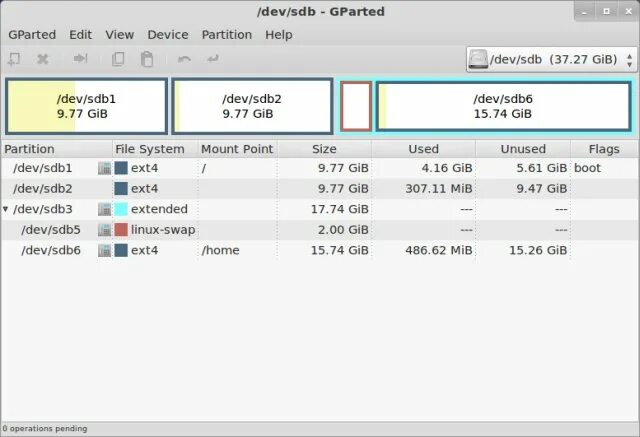Viewport: 640px width, 437px height.
Task: Click the '/home' mount point cell
Action: tap(220, 250)
